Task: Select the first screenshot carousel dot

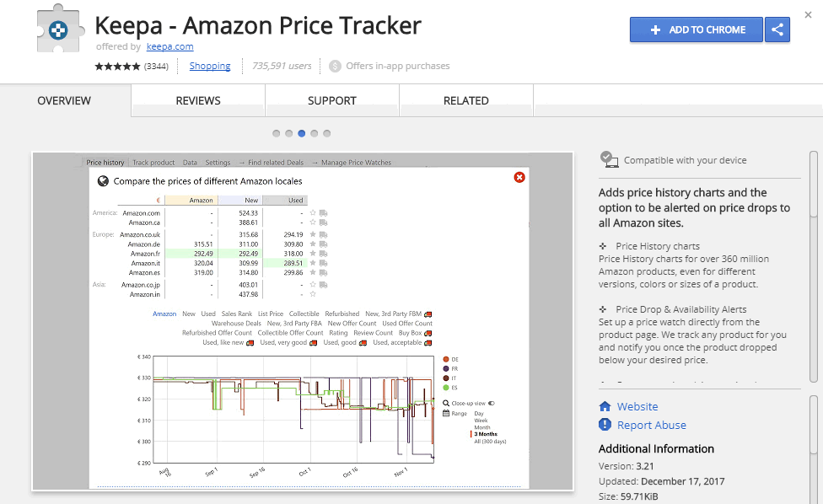Action: pyautogui.click(x=276, y=133)
